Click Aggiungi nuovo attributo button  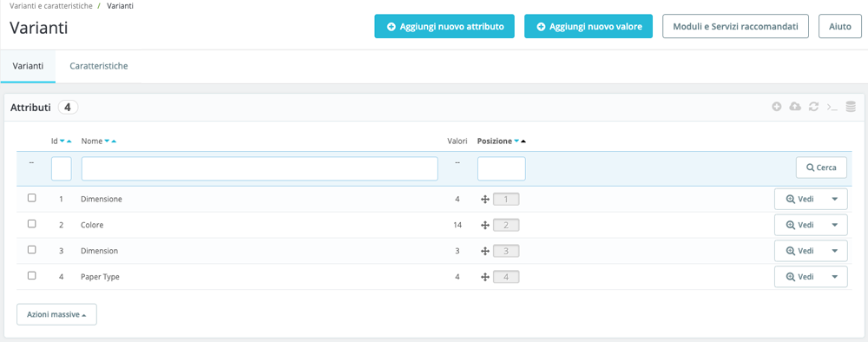pos(444,27)
